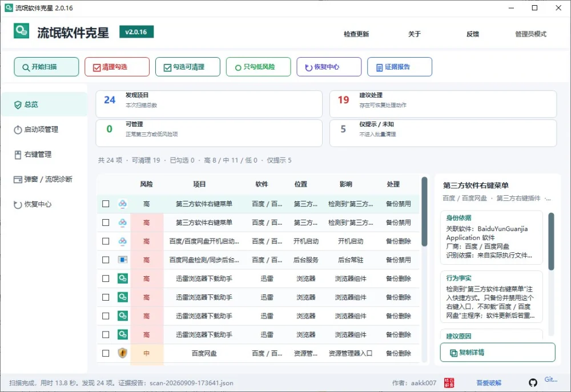Open the 证据报告 evidence report button
Screen dimensions: 571x392
(x=400, y=67)
